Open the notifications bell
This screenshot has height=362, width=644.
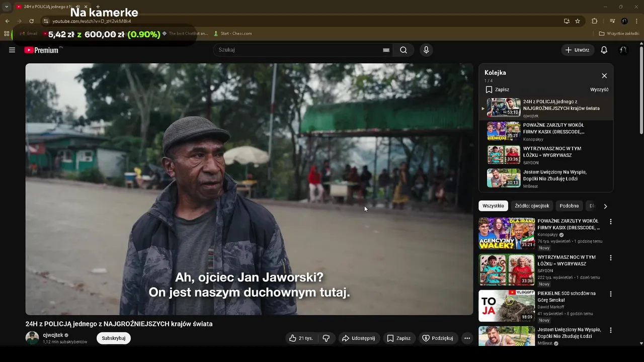click(604, 50)
